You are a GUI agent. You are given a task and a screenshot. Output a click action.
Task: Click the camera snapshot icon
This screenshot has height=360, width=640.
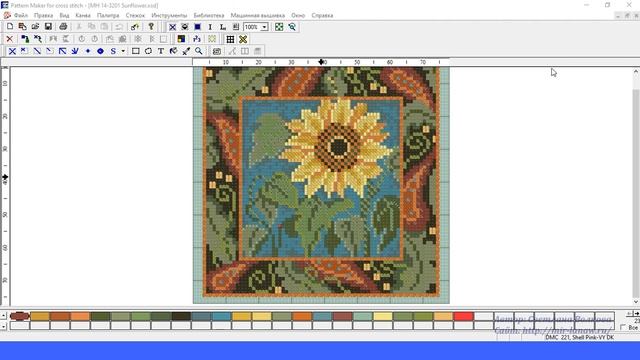click(x=217, y=51)
